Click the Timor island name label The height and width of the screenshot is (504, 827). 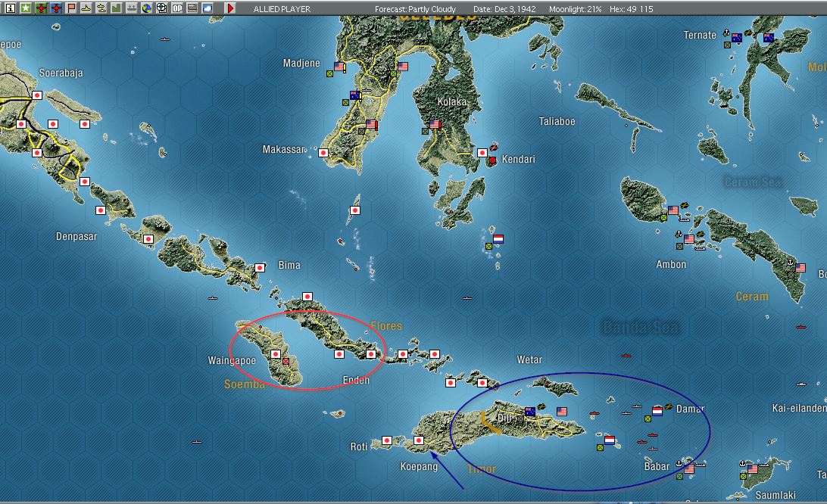[481, 468]
